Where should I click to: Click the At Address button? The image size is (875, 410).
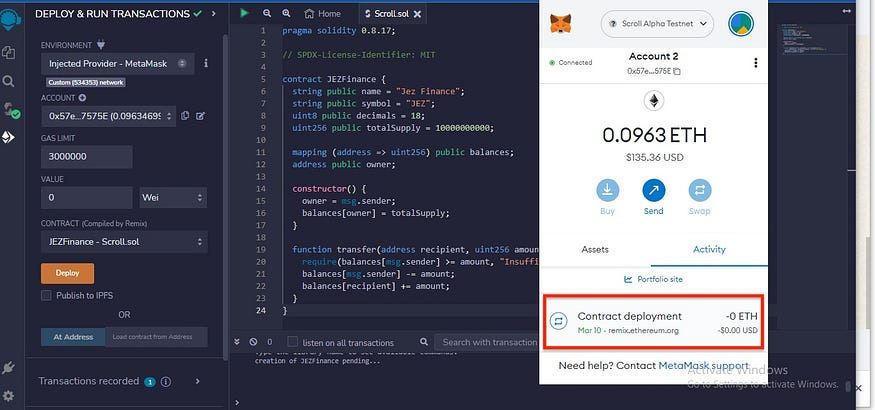coord(73,337)
